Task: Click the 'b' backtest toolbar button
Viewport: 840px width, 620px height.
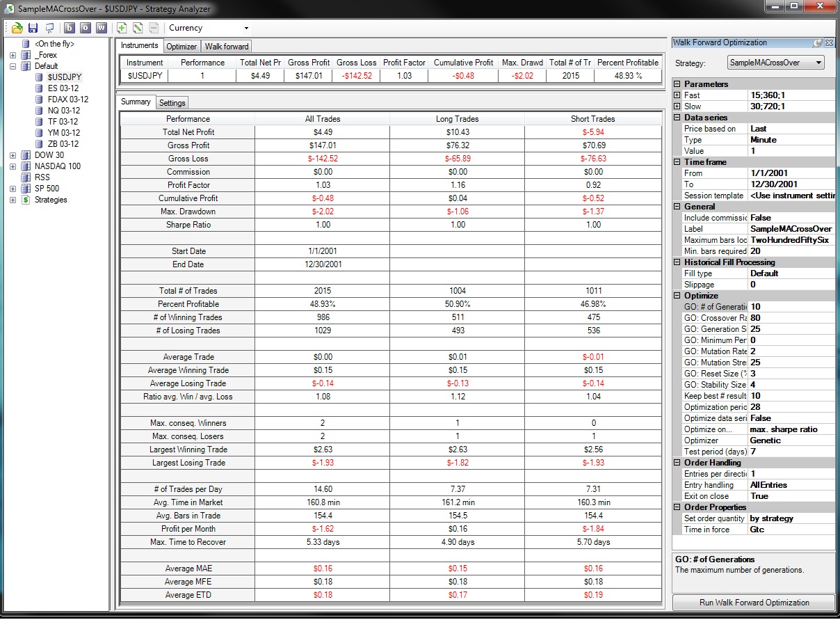Action: point(70,28)
